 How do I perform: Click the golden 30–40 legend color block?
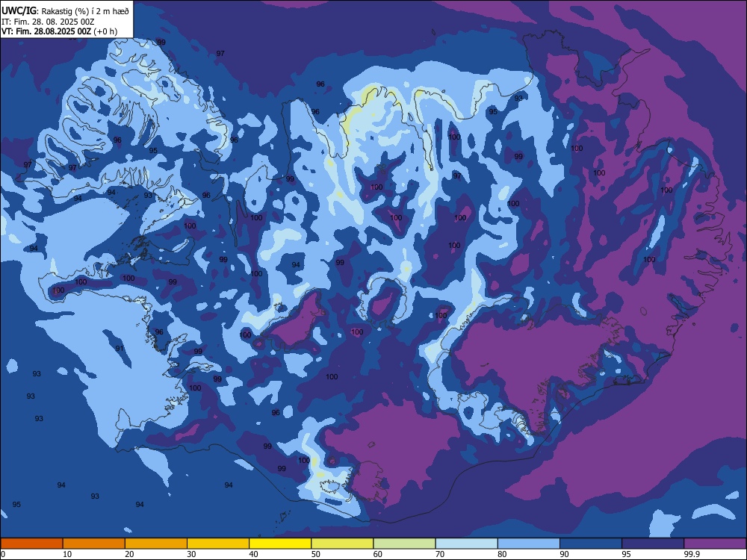(218, 544)
